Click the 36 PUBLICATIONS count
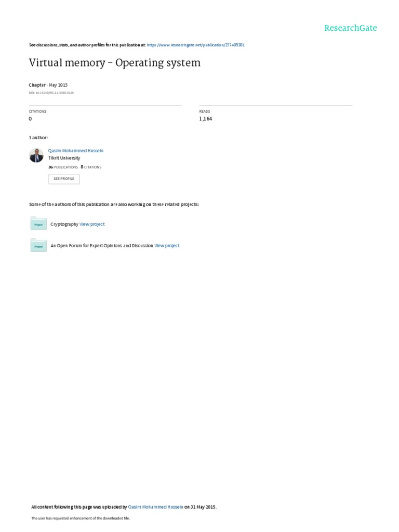 63,167
